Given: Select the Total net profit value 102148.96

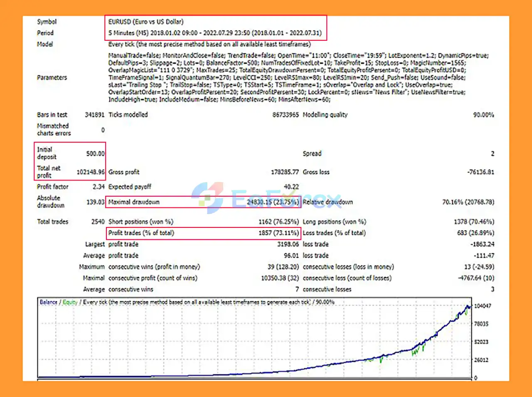Looking at the screenshot, I should coord(90,172).
